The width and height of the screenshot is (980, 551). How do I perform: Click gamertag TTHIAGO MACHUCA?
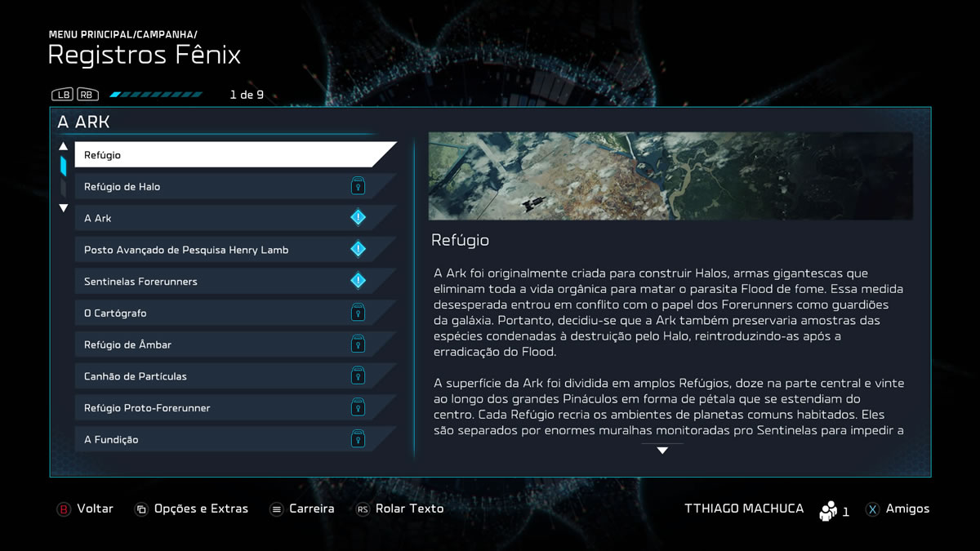point(744,509)
